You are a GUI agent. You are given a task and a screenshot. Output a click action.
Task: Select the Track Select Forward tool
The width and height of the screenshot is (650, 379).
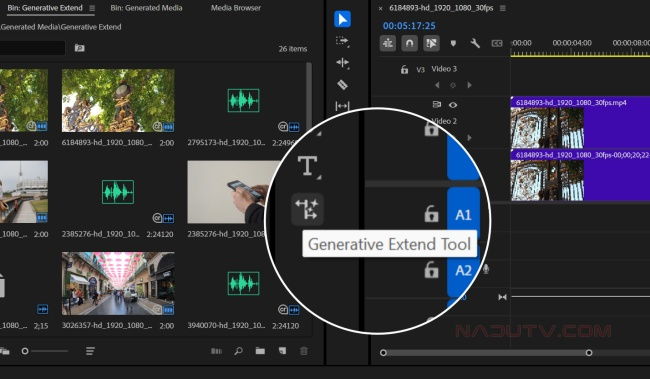(342, 41)
